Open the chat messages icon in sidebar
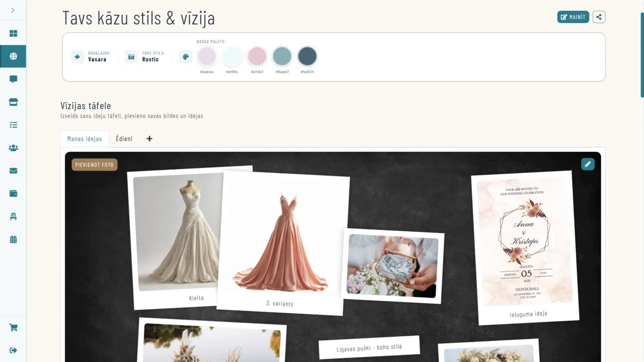 coord(13,79)
